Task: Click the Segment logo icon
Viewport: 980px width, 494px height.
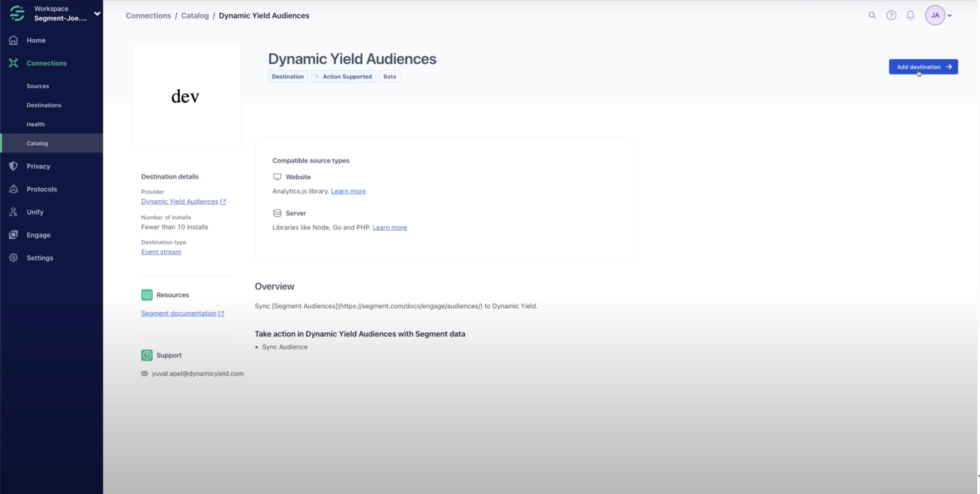Action: pyautogui.click(x=17, y=14)
